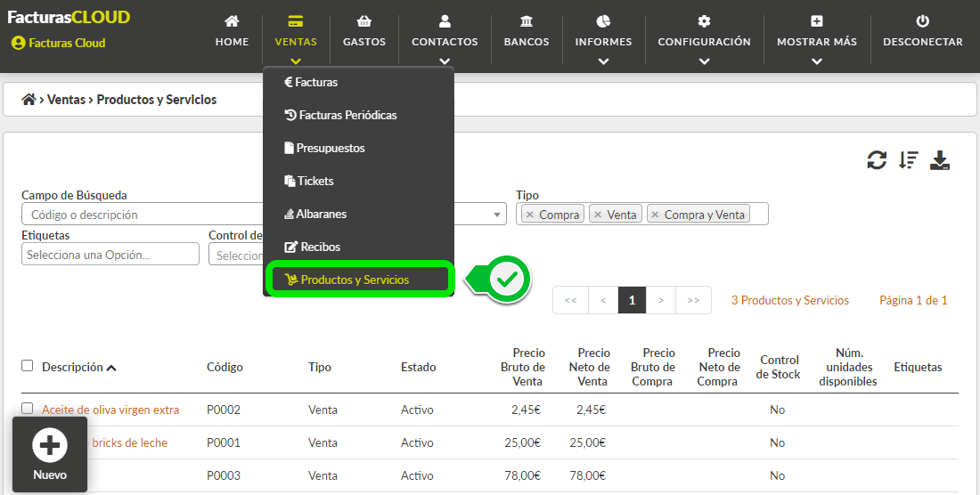Screen dimensions: 980x495
Task: Sort by Descripción ascending arrow
Action: click(x=111, y=368)
